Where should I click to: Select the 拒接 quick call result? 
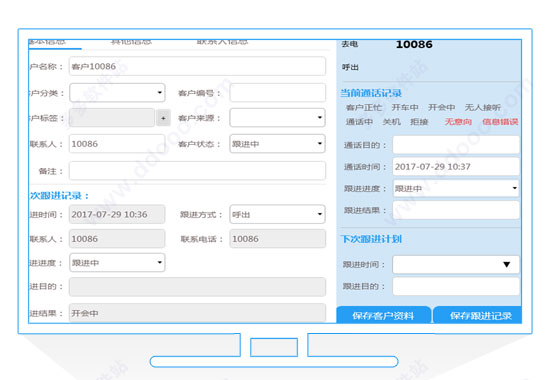click(419, 122)
